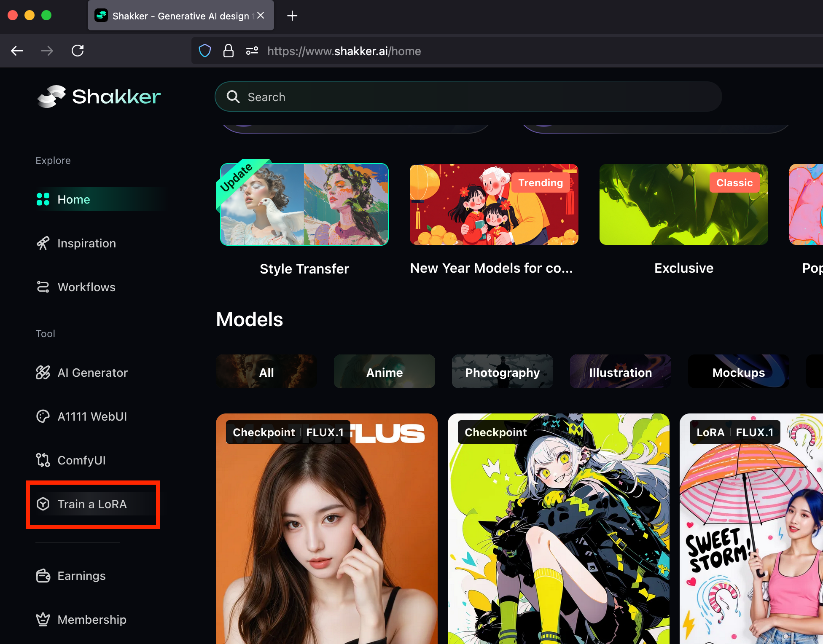Click the Shakker logo icon
This screenshot has width=823, height=644.
pyautogui.click(x=51, y=97)
